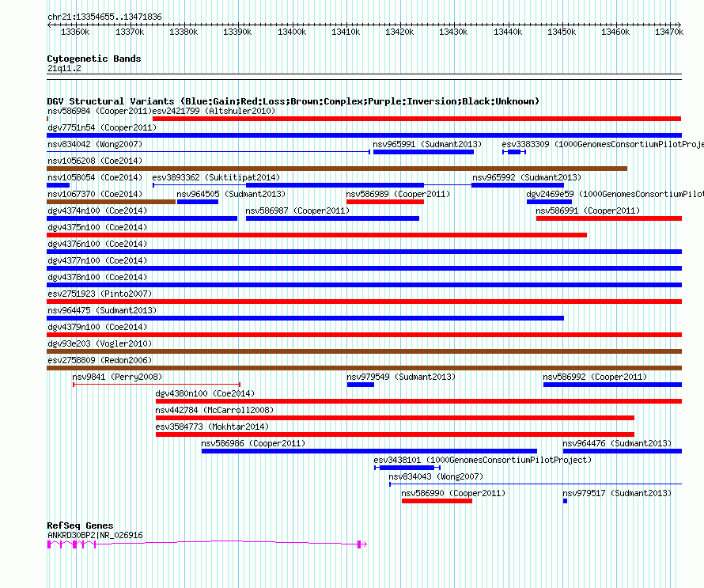Image resolution: width=704 pixels, height=588 pixels.
Task: Select the nsv9841 (Perry2008) thin red feature
Action: [x=157, y=385]
